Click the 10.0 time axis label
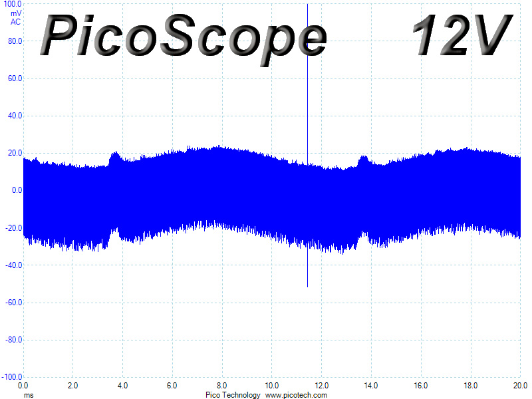 pos(271,386)
